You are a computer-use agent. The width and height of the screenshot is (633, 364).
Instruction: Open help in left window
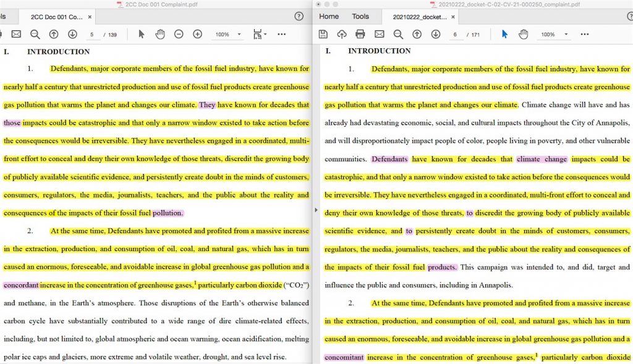[299, 17]
